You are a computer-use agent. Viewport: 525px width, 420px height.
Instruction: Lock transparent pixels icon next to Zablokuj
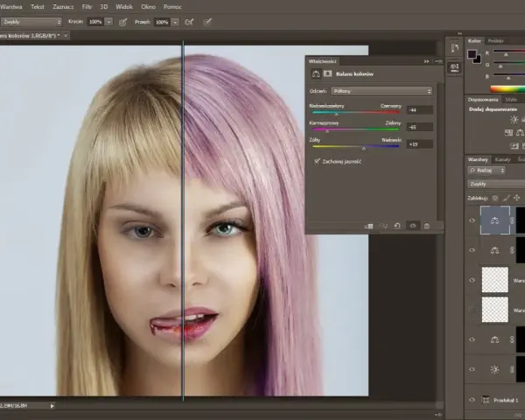tap(495, 199)
